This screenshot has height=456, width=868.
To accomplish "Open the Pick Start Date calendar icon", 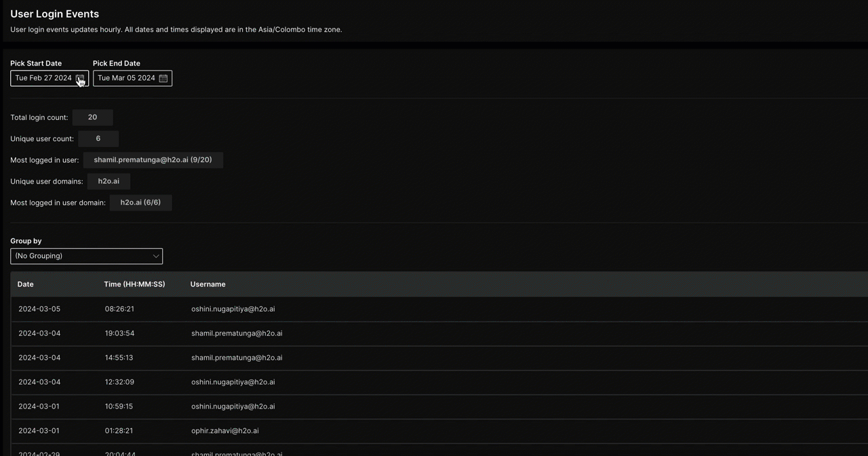I will click(80, 79).
